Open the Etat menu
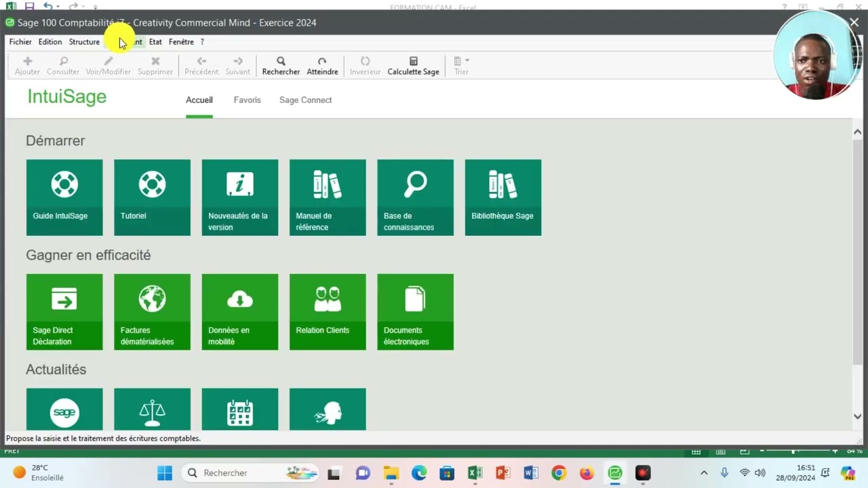This screenshot has width=868, height=488. [x=155, y=42]
